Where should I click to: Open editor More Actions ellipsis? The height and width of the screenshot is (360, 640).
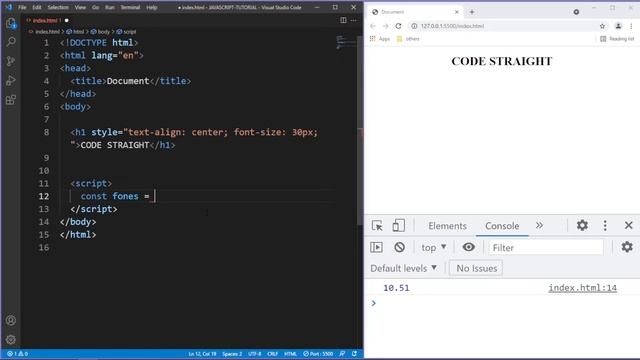[x=353, y=20]
